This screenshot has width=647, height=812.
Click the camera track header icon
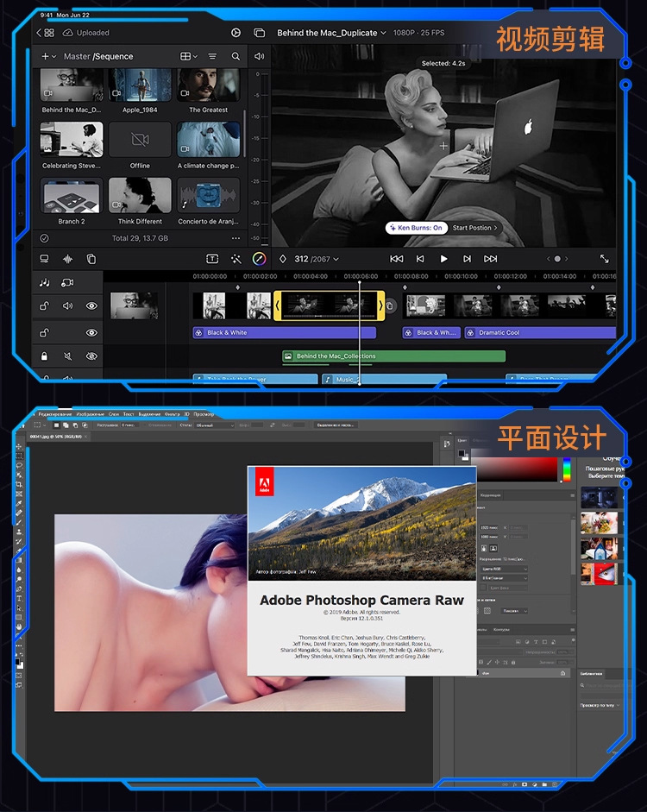click(x=67, y=282)
